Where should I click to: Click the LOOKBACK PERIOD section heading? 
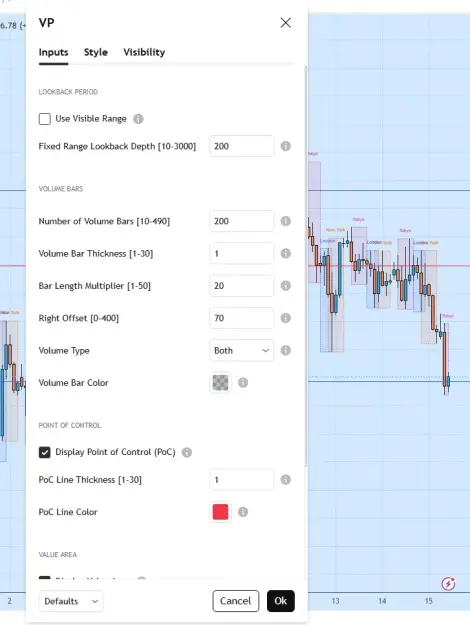point(68,92)
